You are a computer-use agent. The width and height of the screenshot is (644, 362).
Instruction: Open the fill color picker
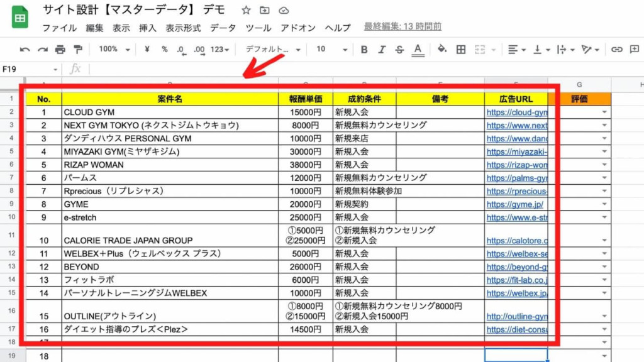coord(442,50)
